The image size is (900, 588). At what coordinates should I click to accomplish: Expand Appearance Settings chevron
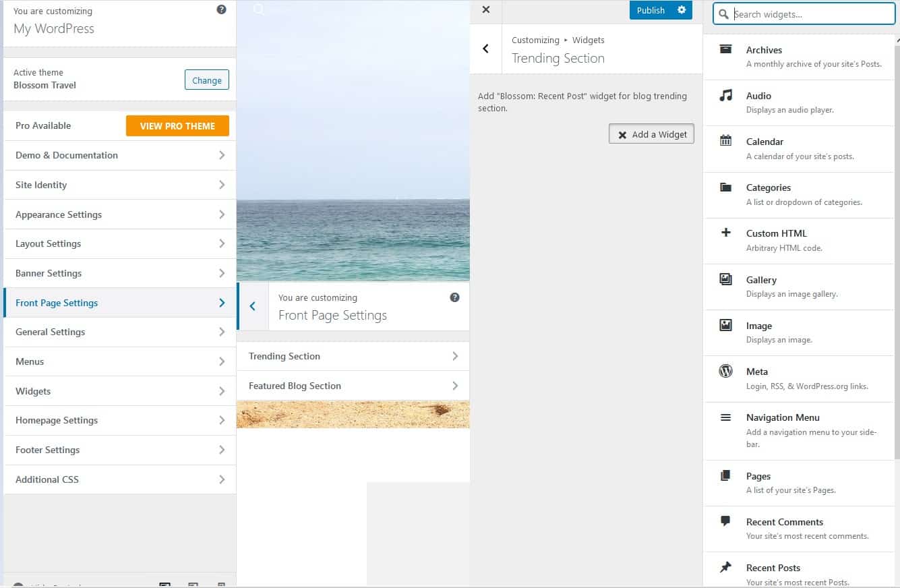[x=222, y=214]
